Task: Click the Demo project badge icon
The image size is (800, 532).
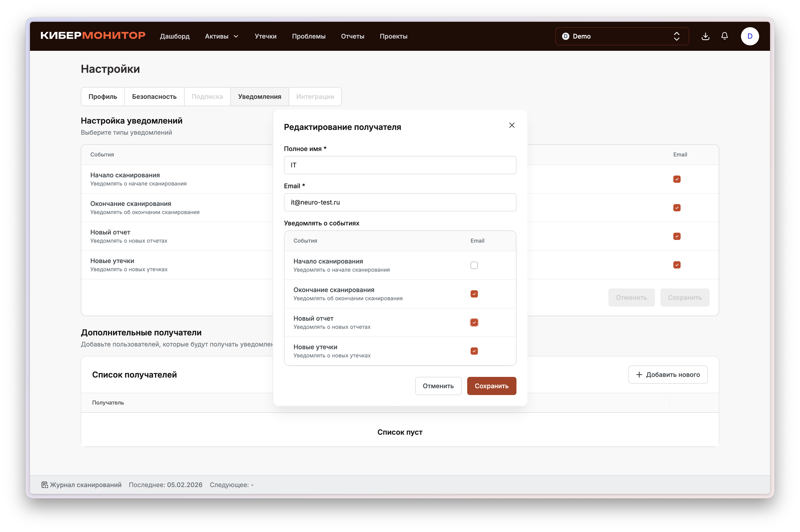Action: (565, 36)
